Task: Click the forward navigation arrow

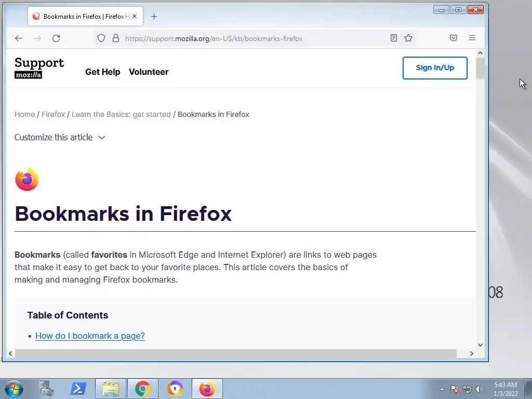Action: [x=37, y=38]
